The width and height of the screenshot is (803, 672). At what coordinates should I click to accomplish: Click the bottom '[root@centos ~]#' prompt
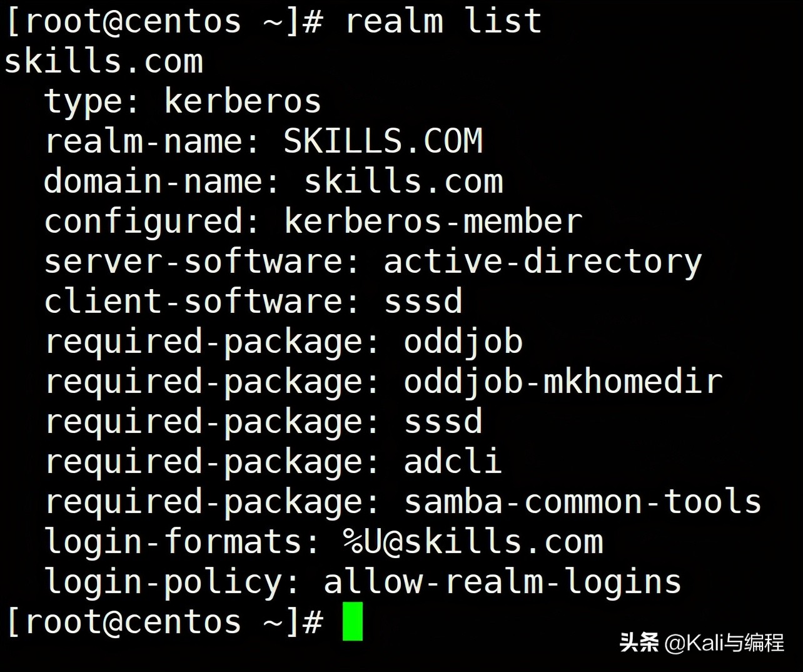[164, 621]
